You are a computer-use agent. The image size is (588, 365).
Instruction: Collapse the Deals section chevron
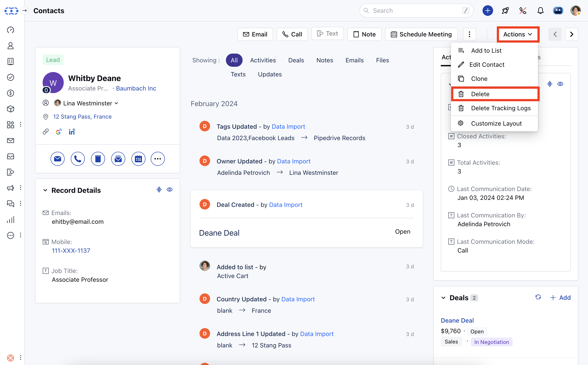443,298
